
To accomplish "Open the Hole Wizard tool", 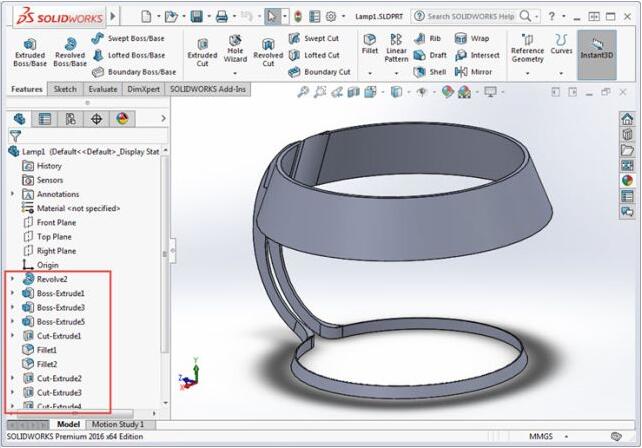I will coord(235,52).
